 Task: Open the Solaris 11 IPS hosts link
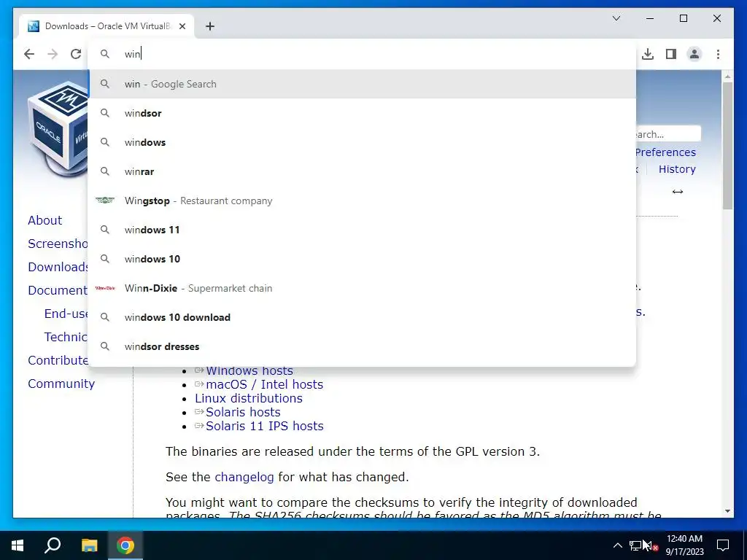pyautogui.click(x=264, y=426)
